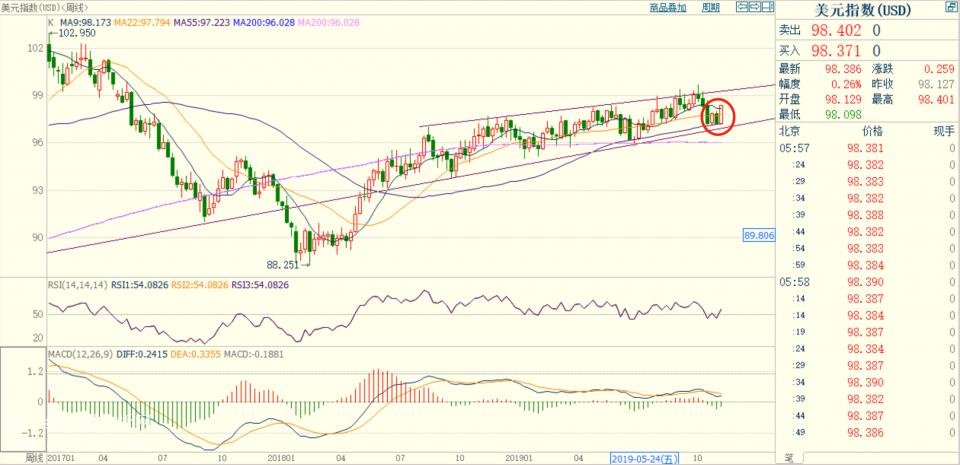Click the 2019-05-24(五) date marker on timeline
This screenshot has width=960, height=465.
point(644,457)
